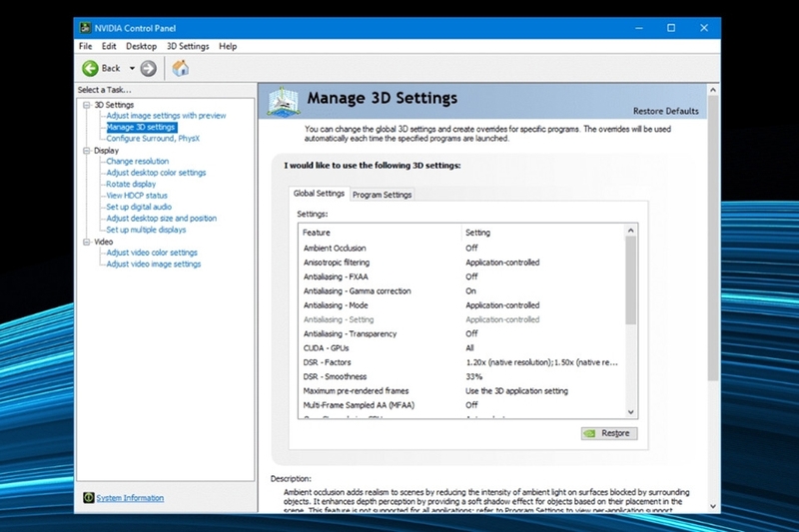Click the settings list scrollbar thumb
799x532 pixels.
coord(631,280)
